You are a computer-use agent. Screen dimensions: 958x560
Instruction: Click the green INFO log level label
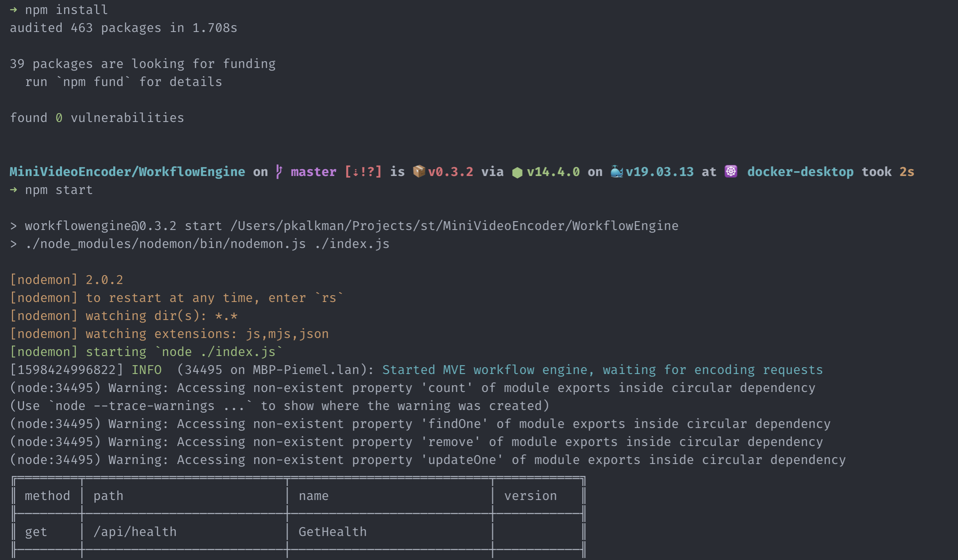(x=146, y=370)
